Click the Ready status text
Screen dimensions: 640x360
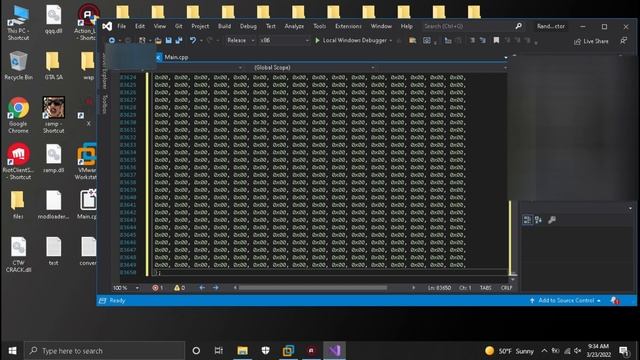click(117, 301)
